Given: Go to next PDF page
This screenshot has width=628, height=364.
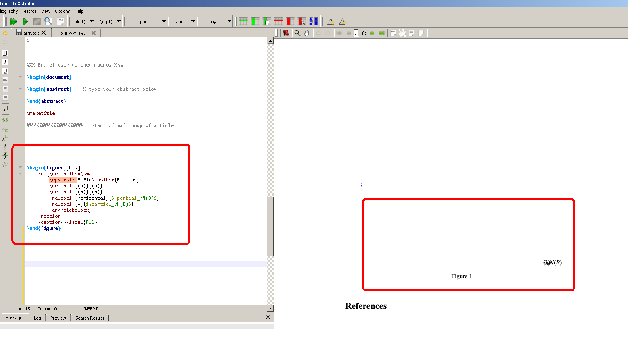Looking at the screenshot, I should pos(372,33).
